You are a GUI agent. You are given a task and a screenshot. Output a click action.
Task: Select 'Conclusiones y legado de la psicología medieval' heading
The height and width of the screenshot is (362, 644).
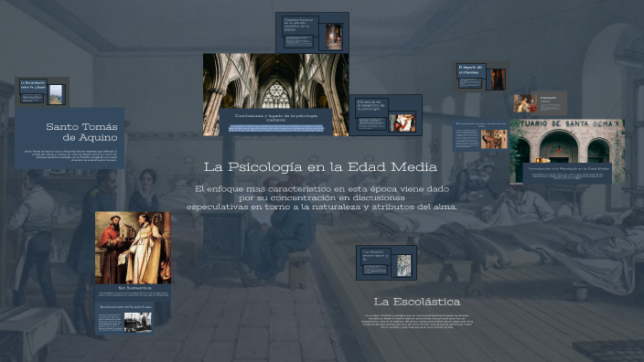(275, 117)
